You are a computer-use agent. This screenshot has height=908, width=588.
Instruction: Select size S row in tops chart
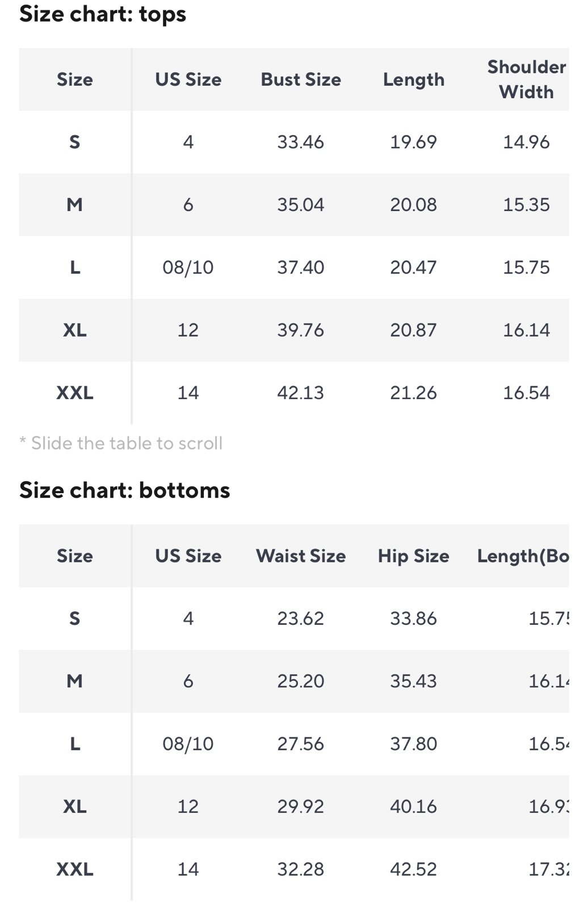click(294, 142)
